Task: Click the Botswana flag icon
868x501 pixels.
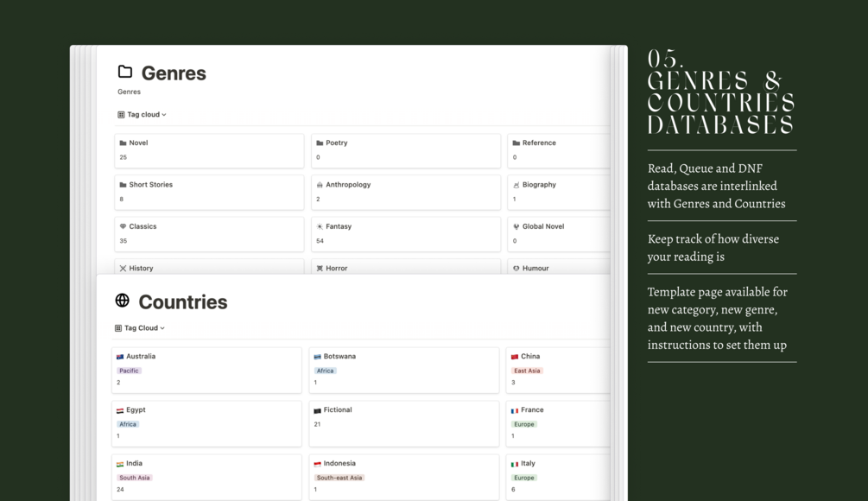Action: click(x=317, y=357)
